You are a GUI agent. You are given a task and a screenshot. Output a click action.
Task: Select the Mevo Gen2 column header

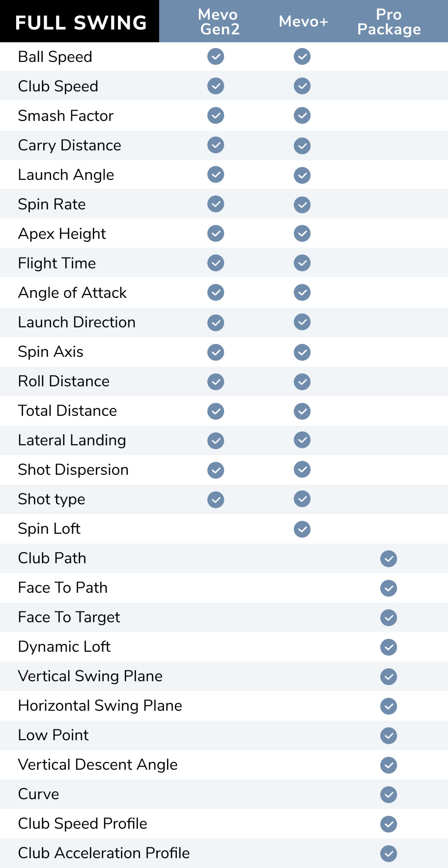pos(219,22)
